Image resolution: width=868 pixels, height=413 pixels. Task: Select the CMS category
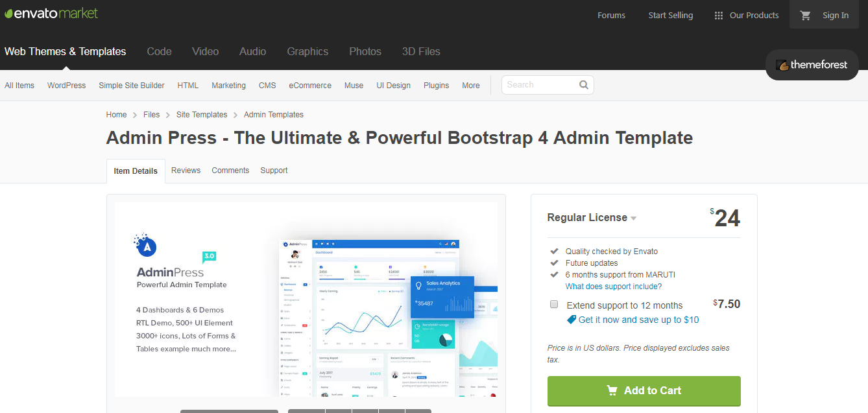pyautogui.click(x=267, y=86)
